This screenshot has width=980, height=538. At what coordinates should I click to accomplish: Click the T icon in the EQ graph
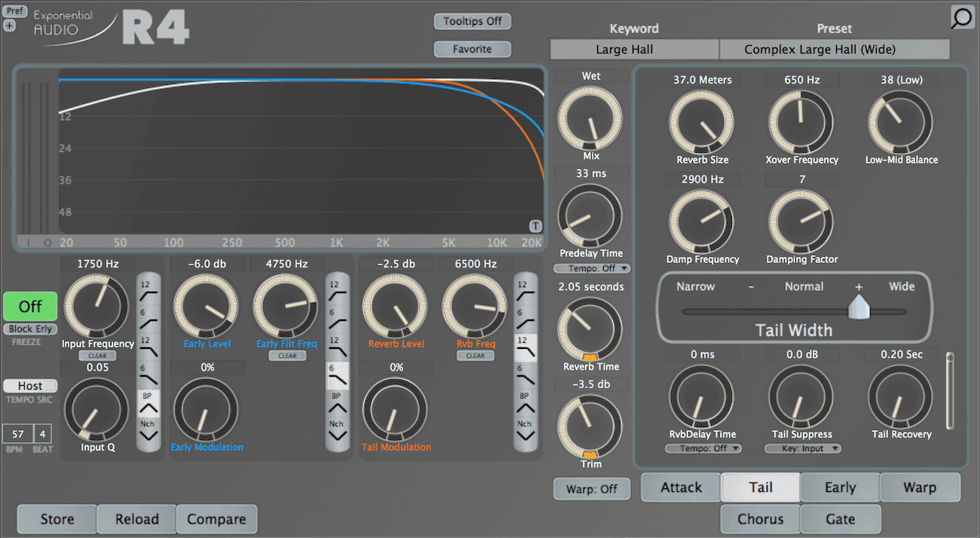pos(535,226)
